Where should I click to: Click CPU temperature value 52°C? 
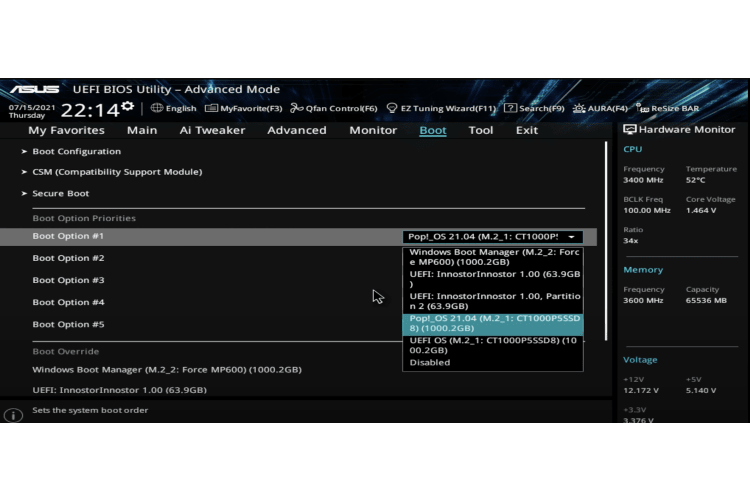(695, 180)
